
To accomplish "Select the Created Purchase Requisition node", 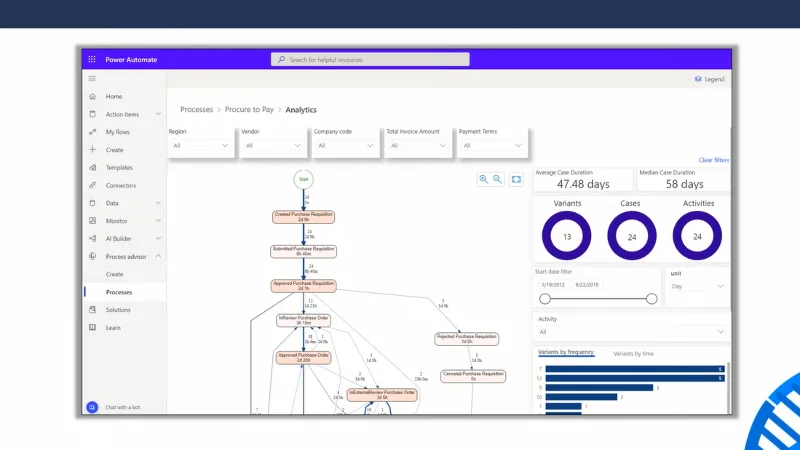I will coord(304,217).
